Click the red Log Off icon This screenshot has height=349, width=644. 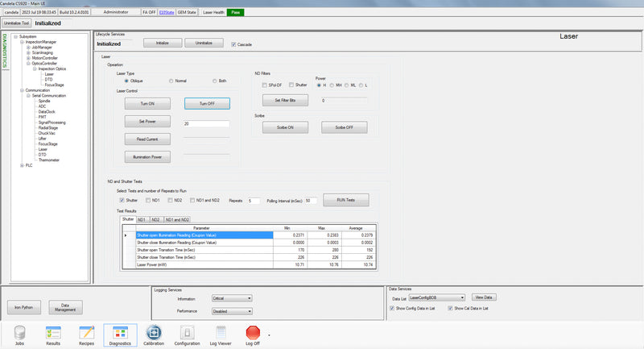tap(253, 332)
